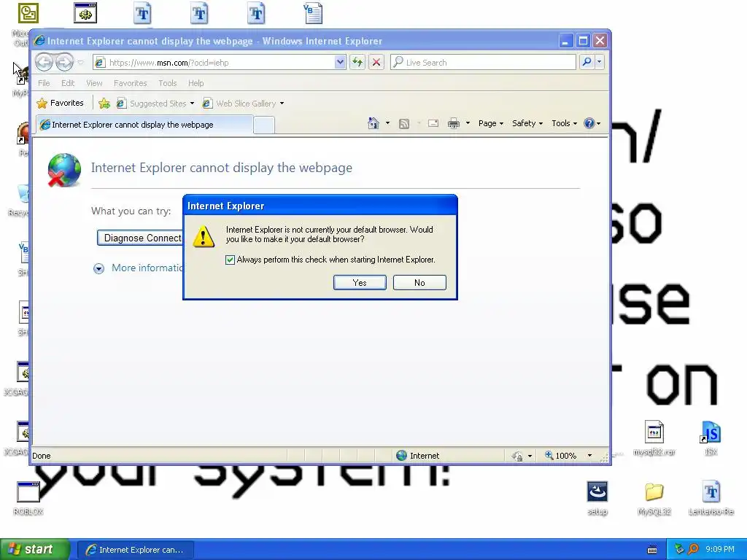Viewport: 747px width, 560px height.
Task: Select the mysql82.rar desktop file
Action: pos(654,438)
